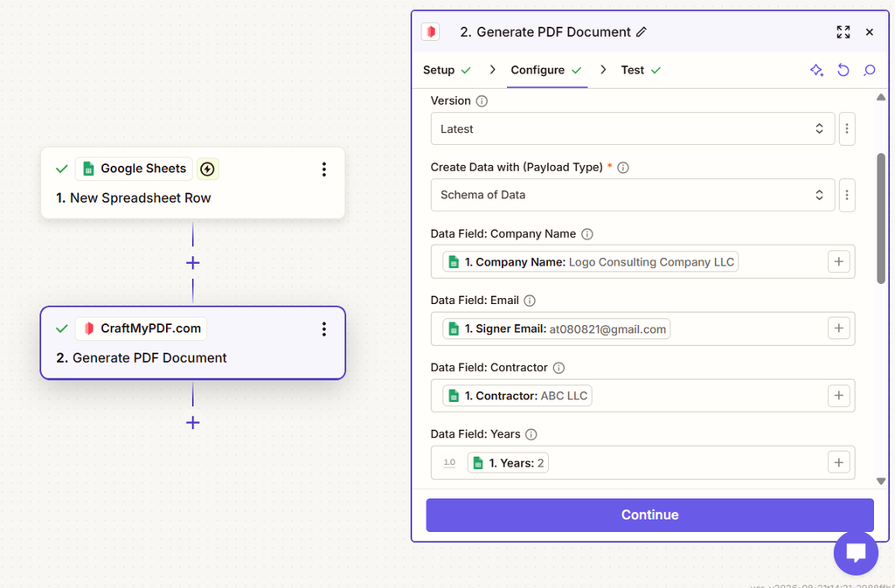Expand the editor panel to full screen
This screenshot has width=895, height=588.
pos(843,32)
